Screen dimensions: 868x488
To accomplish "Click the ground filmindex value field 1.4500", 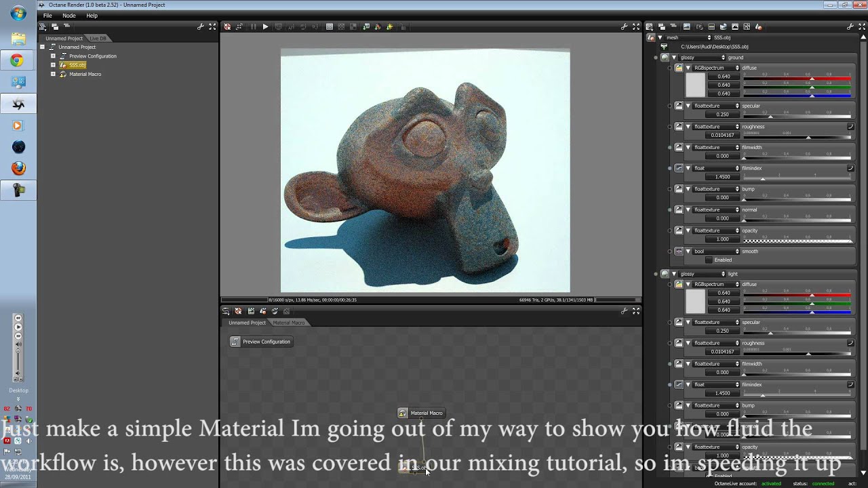I will [722, 177].
